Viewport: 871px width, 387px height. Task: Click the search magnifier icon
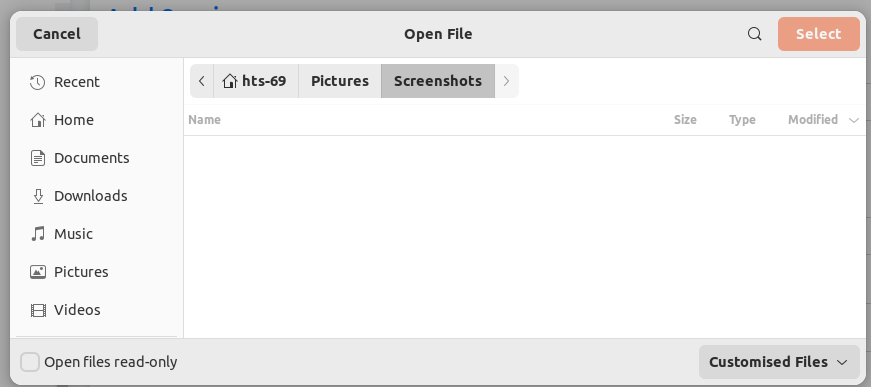coord(754,34)
